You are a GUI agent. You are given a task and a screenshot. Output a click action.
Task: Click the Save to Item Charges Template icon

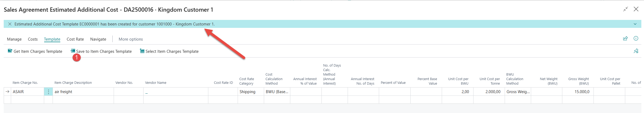73,51
